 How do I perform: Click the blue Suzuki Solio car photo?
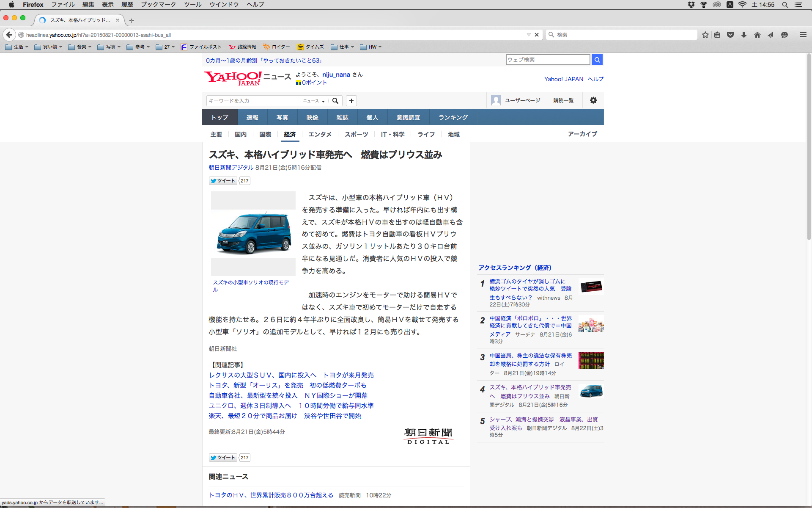pyautogui.click(x=253, y=234)
